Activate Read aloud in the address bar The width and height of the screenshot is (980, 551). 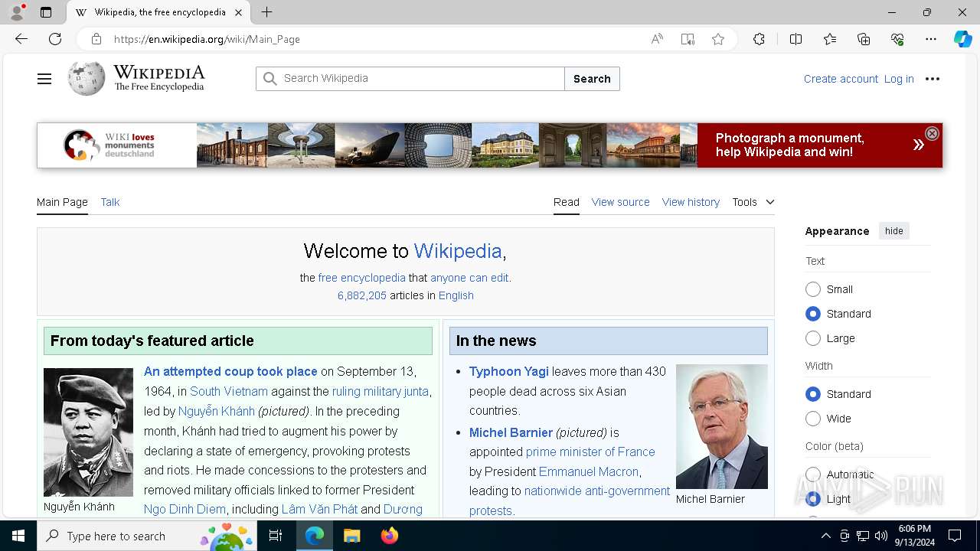657,39
